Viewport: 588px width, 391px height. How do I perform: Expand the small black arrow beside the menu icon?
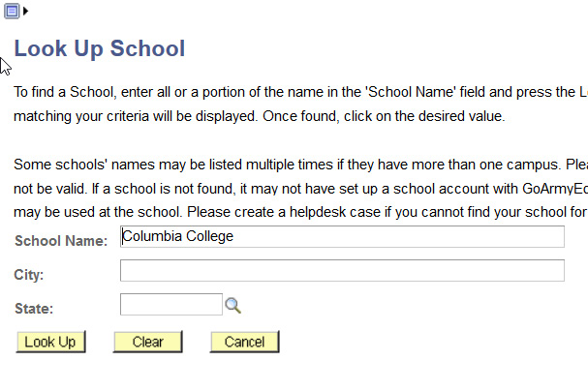pyautogui.click(x=26, y=11)
